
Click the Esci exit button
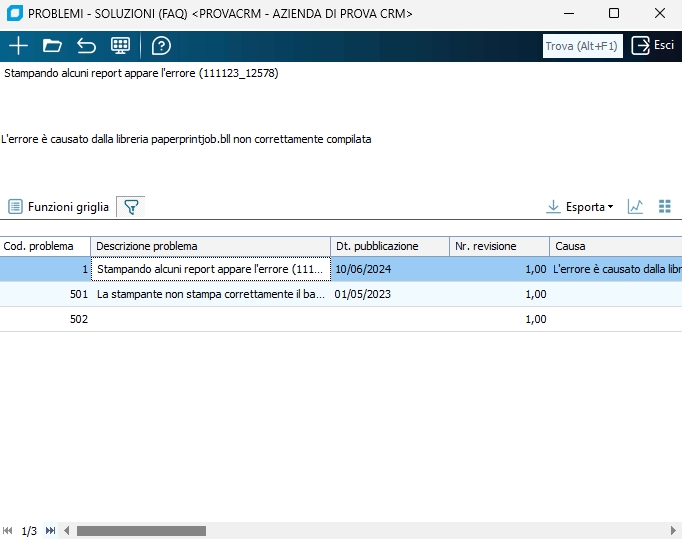click(652, 45)
